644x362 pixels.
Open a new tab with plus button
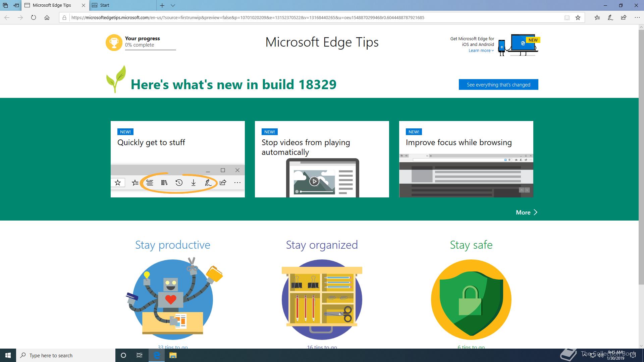(162, 5)
